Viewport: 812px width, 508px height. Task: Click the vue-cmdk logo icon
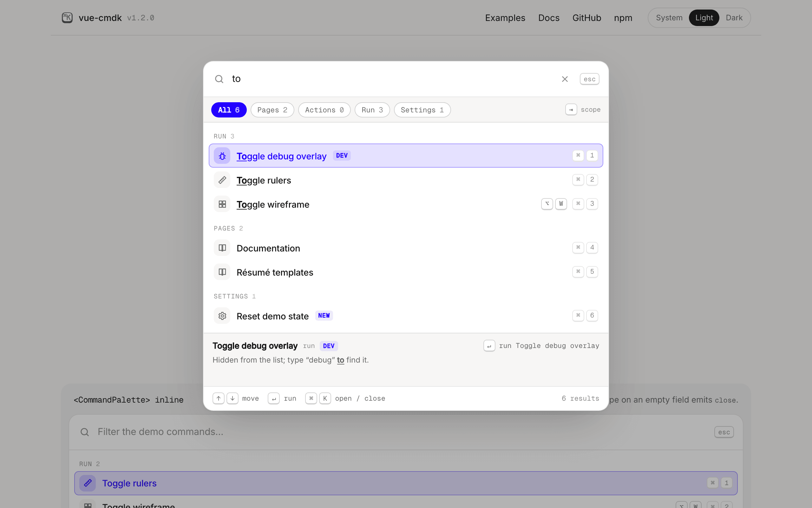click(67, 17)
